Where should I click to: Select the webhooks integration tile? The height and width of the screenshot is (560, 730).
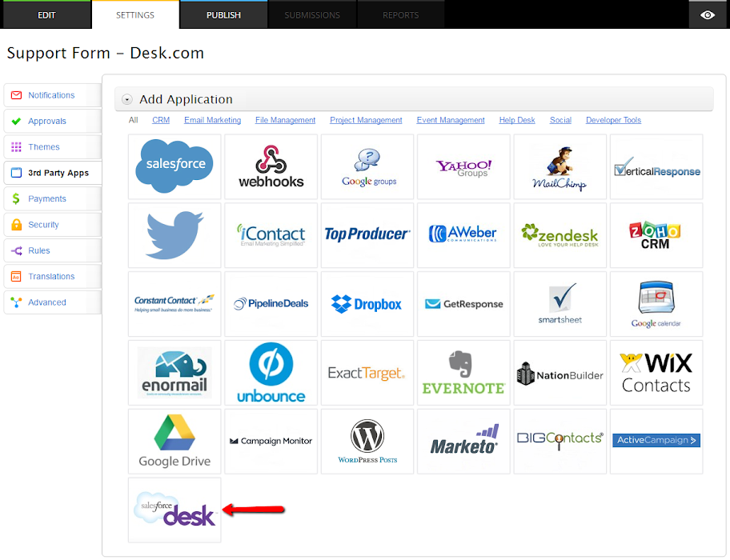pos(271,166)
